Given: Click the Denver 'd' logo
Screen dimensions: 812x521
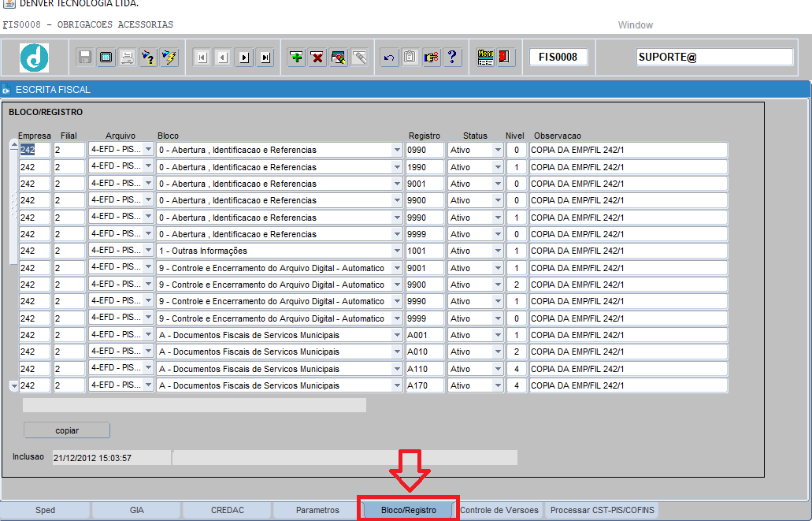Looking at the screenshot, I should 34,58.
